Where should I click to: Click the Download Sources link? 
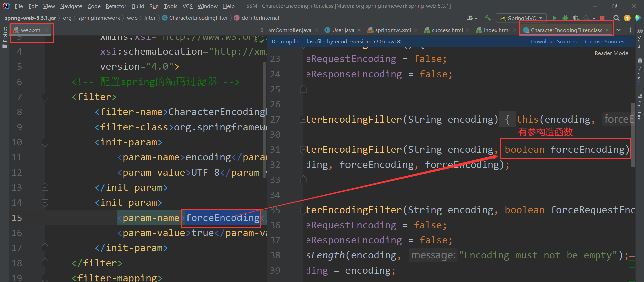coord(553,42)
